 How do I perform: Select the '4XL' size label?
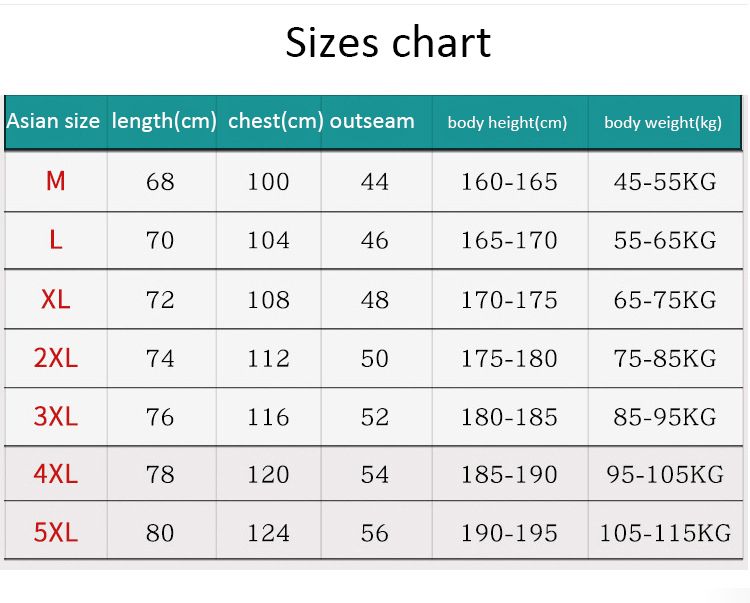(55, 474)
